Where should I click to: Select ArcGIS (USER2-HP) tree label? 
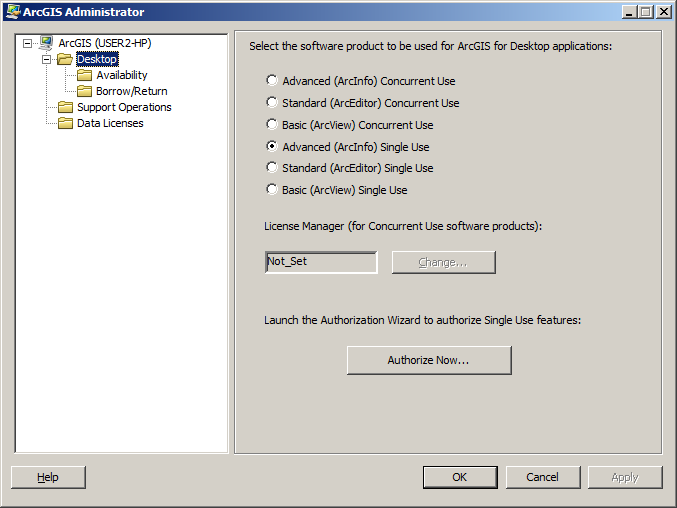point(105,43)
